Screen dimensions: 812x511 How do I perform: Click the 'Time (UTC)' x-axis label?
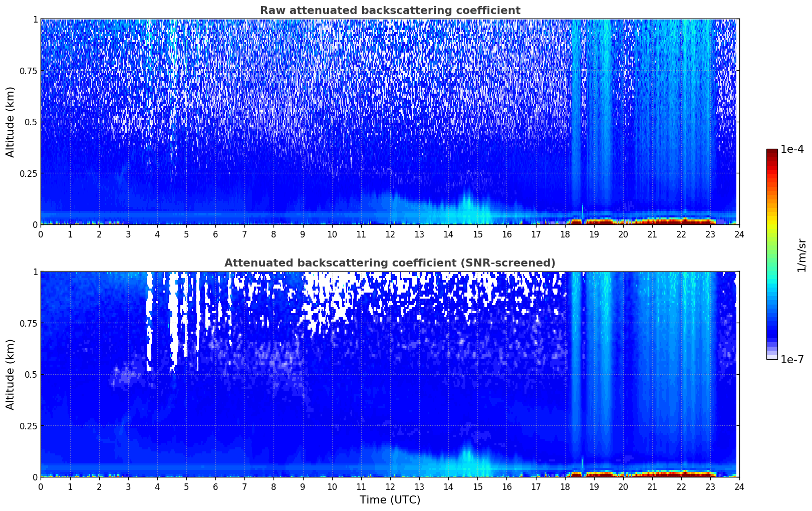tap(390, 500)
